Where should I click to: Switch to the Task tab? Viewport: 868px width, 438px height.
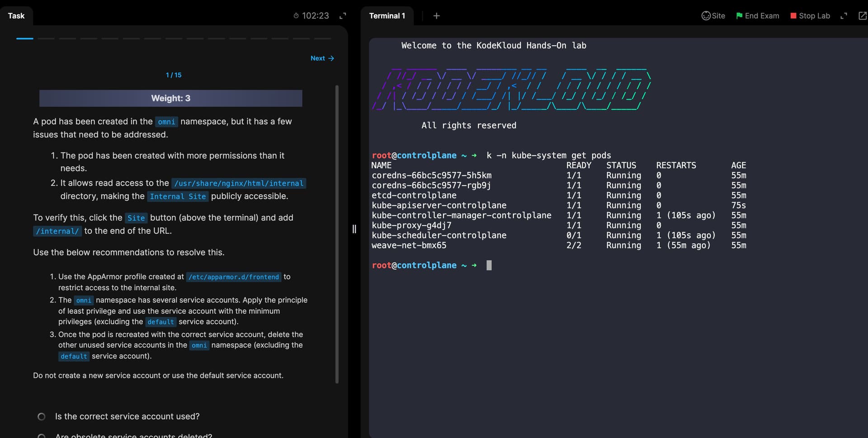(16, 16)
